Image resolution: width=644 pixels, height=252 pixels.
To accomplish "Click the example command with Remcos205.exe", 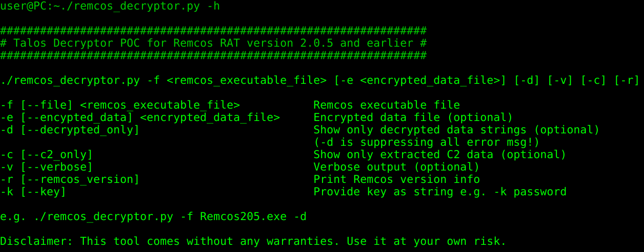I will click(153, 217).
